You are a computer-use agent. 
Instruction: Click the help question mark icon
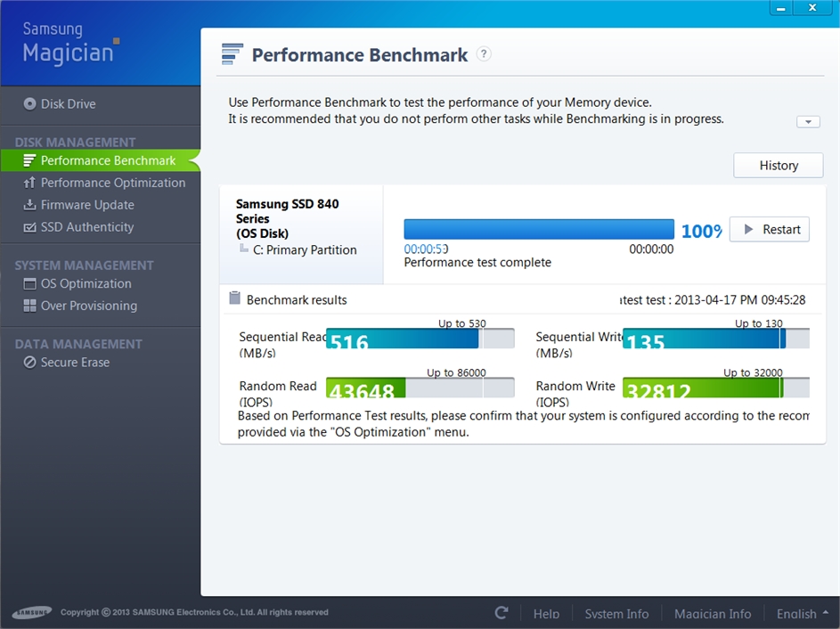(x=484, y=54)
